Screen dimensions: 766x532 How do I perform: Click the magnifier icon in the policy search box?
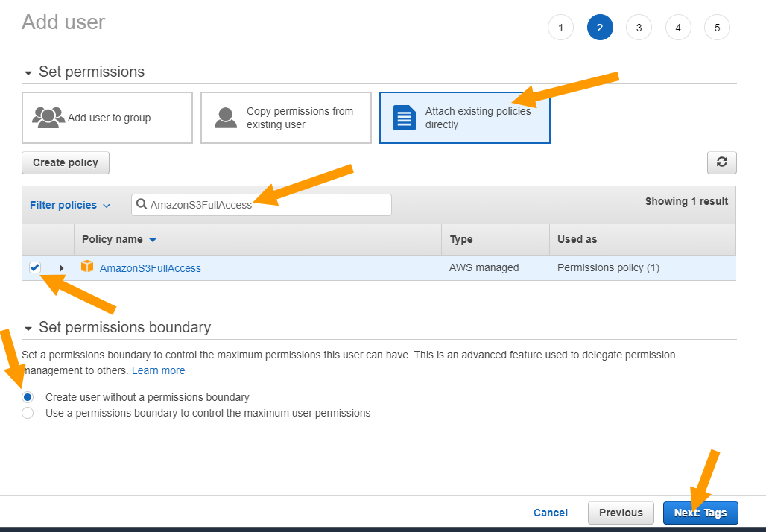coord(141,204)
